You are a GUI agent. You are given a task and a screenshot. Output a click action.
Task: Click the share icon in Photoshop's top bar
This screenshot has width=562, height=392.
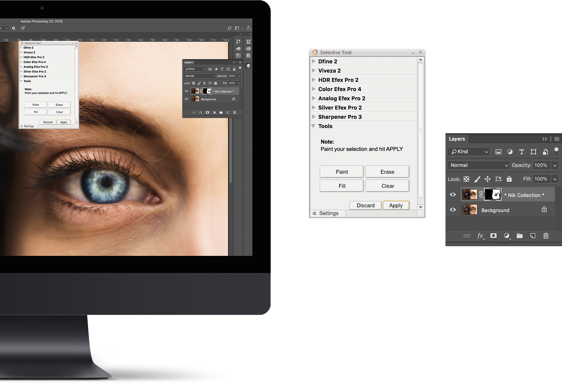(248, 28)
